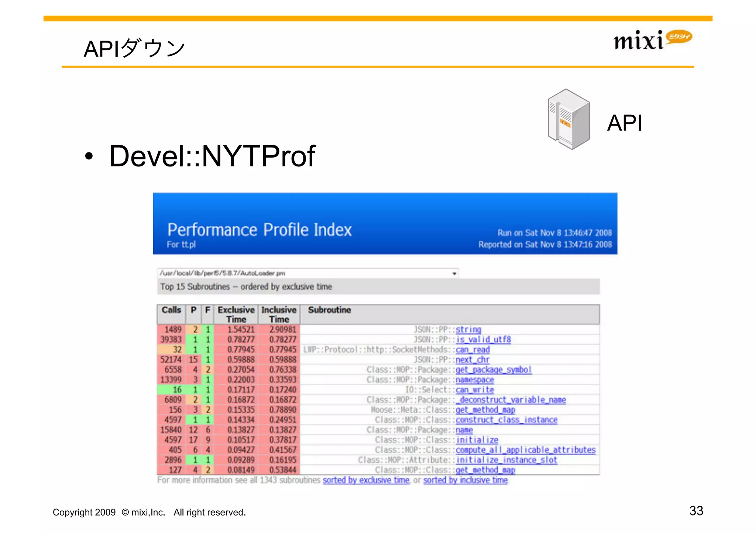Click the get_package_symbol link
The width and height of the screenshot is (756, 534).
[493, 369]
